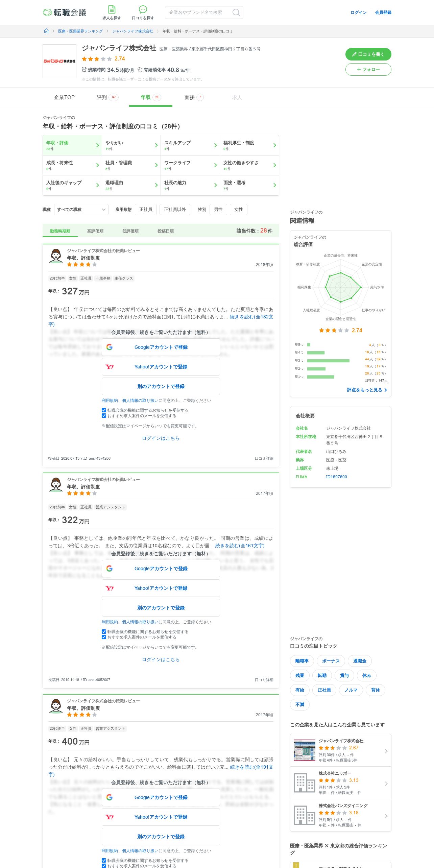Image resolution: width=434 pixels, height=868 pixels.
Task: Click the Yahoo icon in the 322万円 review
Action: pos(110,588)
